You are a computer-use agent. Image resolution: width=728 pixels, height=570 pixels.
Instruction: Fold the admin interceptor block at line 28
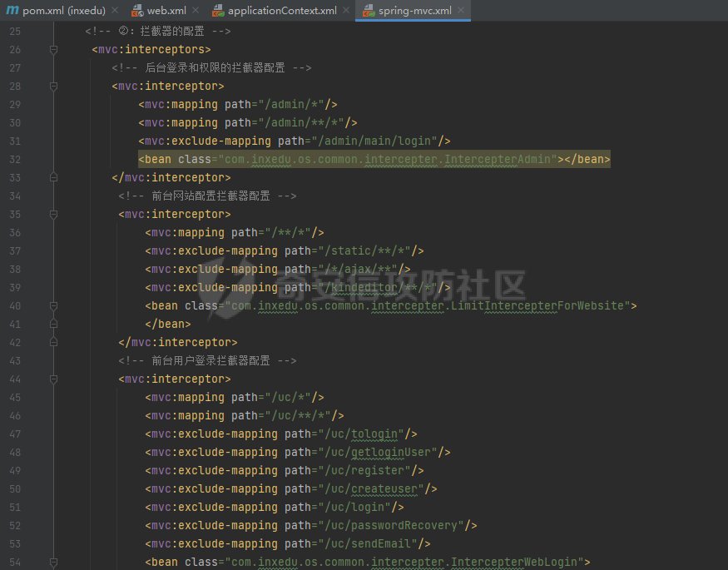54,87
